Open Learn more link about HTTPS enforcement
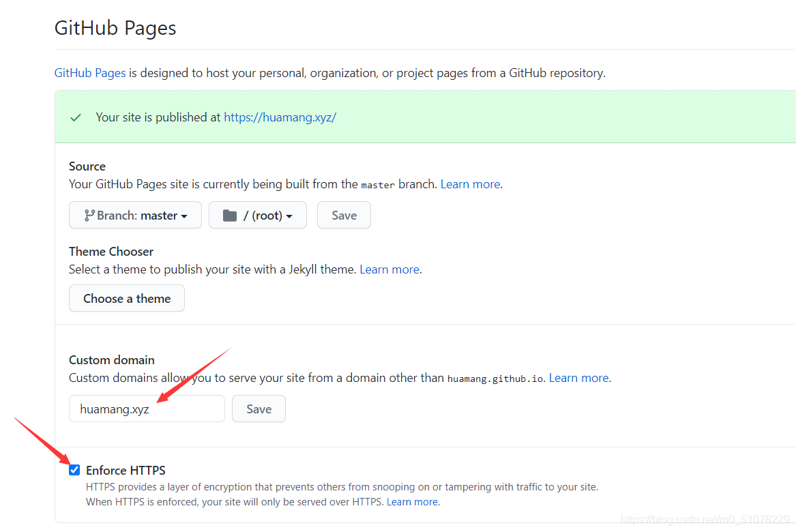 [412, 502]
